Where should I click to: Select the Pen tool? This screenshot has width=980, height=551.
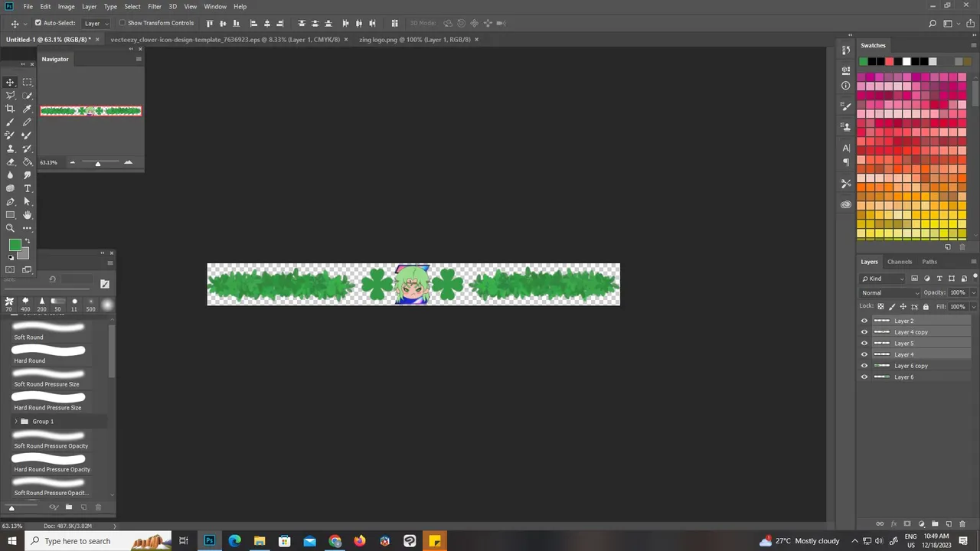point(10,202)
